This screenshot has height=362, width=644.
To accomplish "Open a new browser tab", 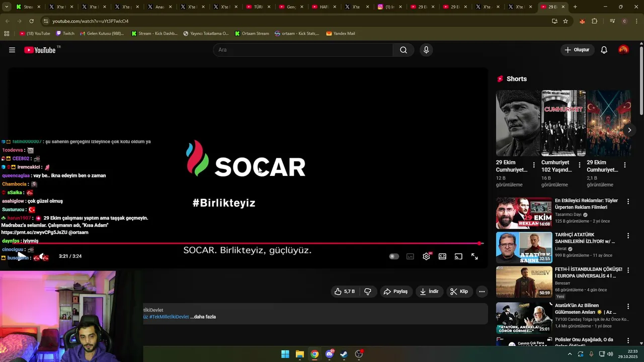I will tap(575, 7).
